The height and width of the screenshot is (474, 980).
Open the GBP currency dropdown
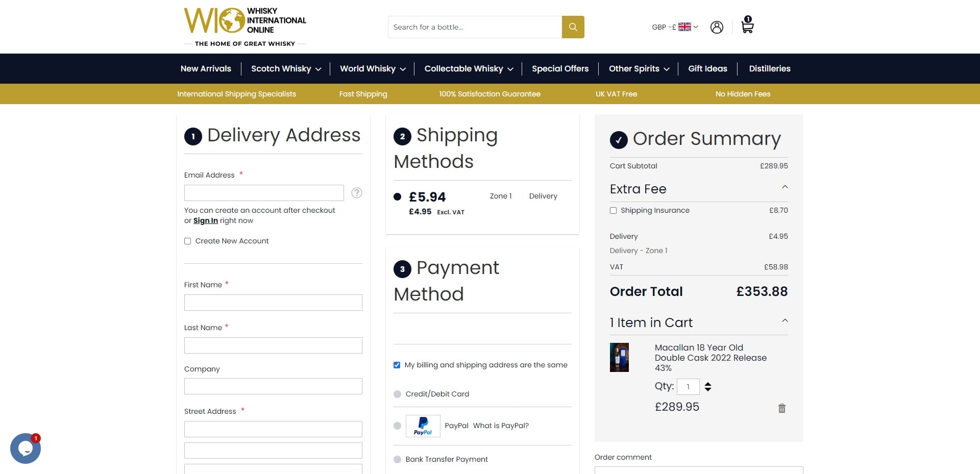point(675,27)
